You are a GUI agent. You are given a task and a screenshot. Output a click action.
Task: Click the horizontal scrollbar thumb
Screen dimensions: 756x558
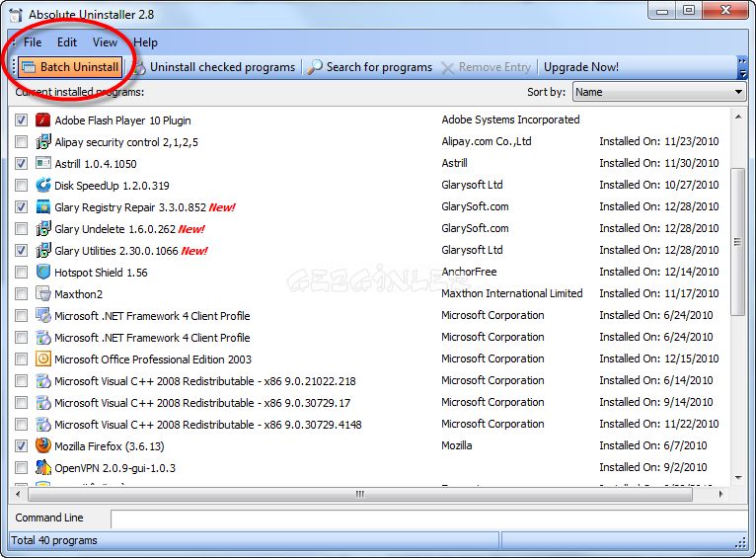coord(360,494)
